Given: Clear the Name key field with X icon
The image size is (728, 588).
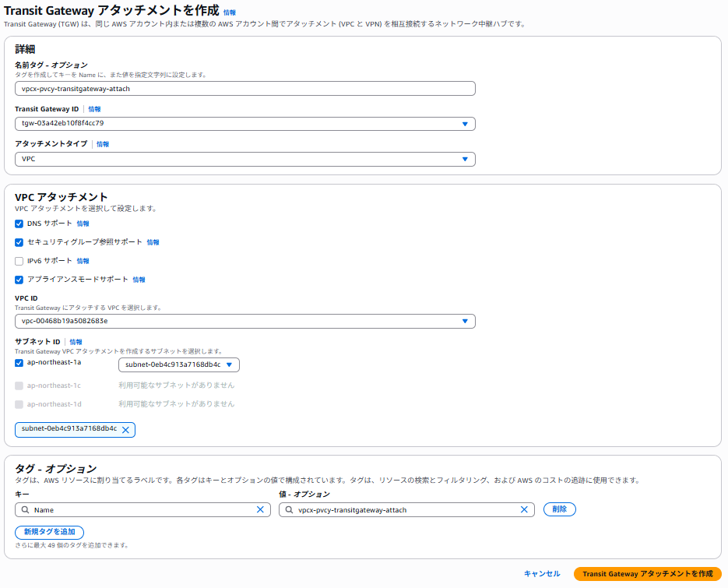Looking at the screenshot, I should point(261,509).
